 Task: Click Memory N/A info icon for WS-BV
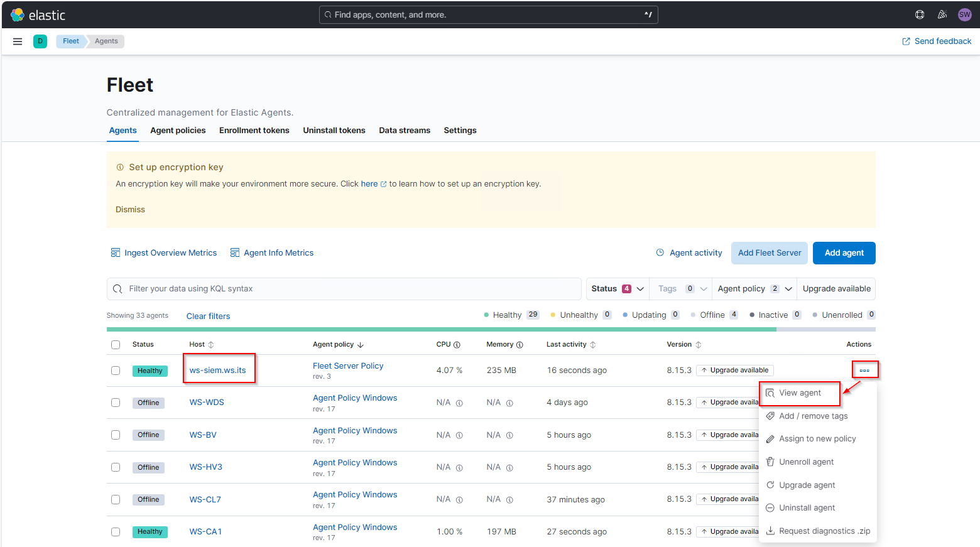[509, 435]
